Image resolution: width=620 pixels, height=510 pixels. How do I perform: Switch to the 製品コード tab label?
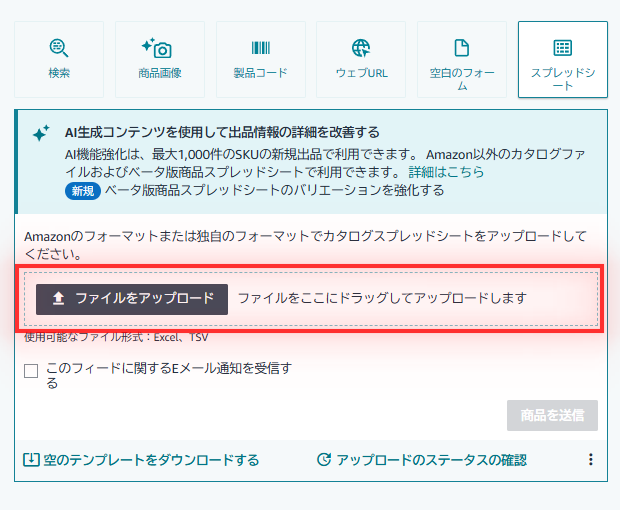pos(260,73)
